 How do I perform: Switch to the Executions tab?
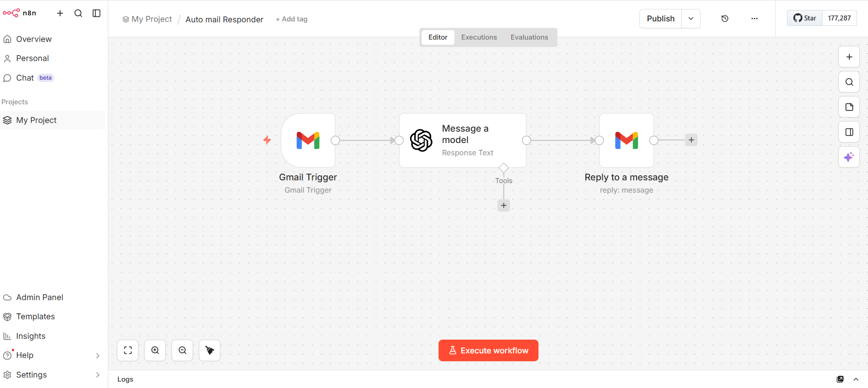click(478, 37)
